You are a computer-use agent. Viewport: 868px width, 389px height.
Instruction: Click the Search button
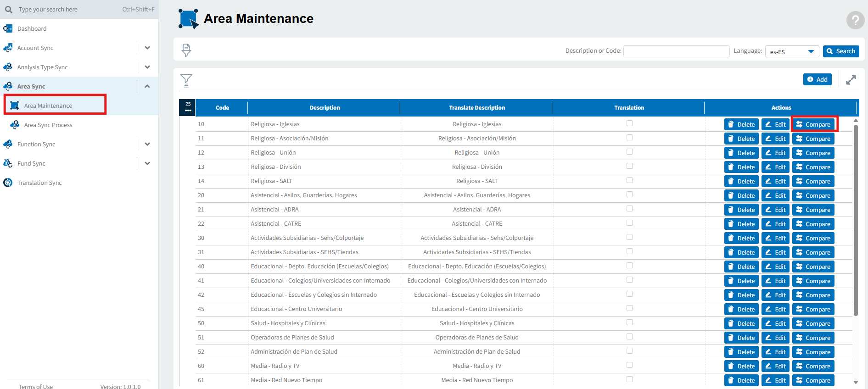(841, 51)
